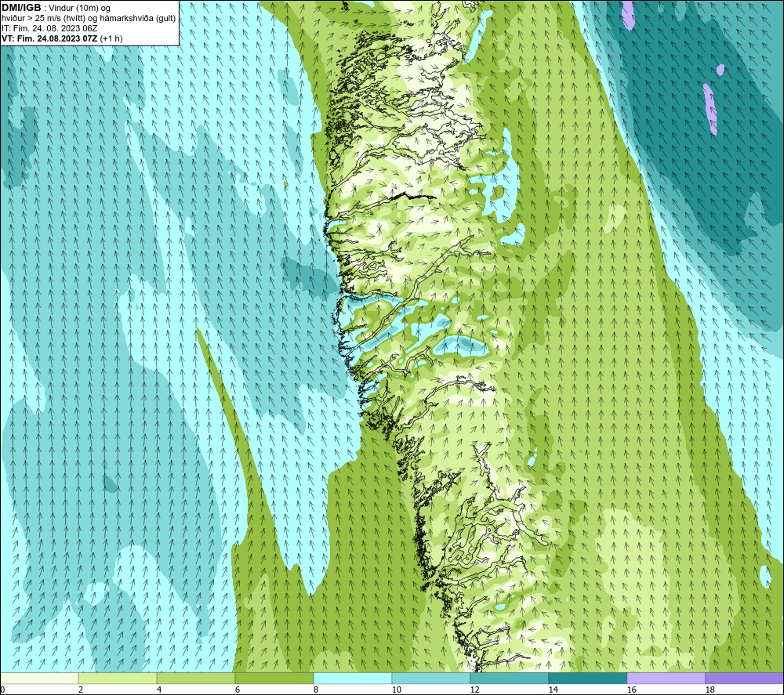The image size is (784, 695).
Task: Click the 18+ m/s purple legend swatch
Action: coord(744,678)
